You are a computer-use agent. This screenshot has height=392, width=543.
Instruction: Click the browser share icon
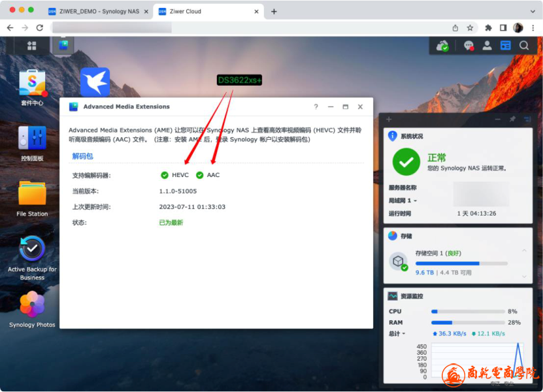click(455, 27)
